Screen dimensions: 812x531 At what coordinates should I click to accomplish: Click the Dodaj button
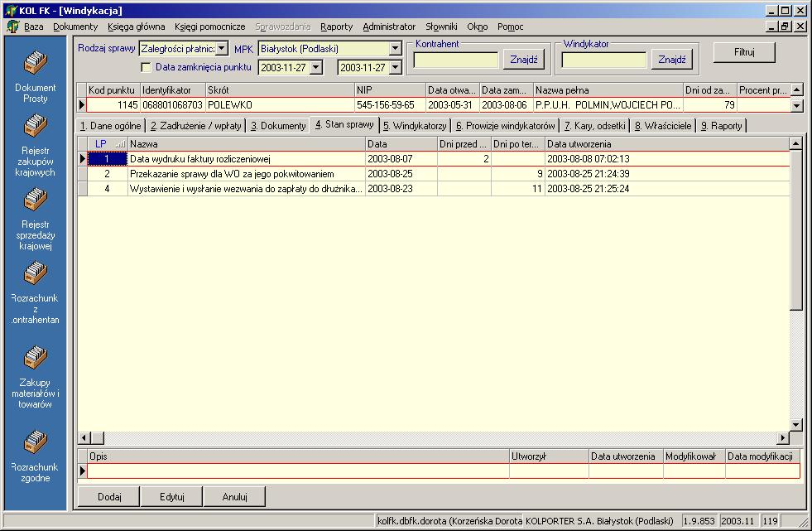coord(108,497)
